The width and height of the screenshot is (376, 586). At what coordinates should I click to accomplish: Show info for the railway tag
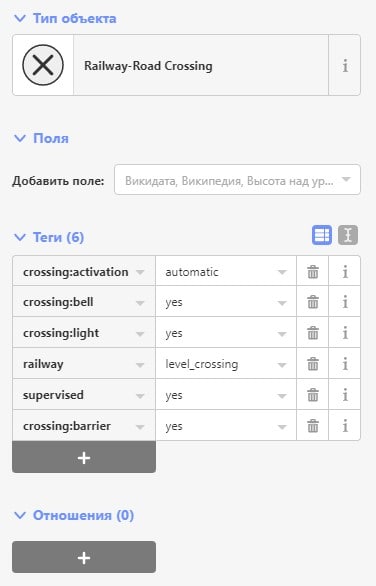pyautogui.click(x=345, y=364)
